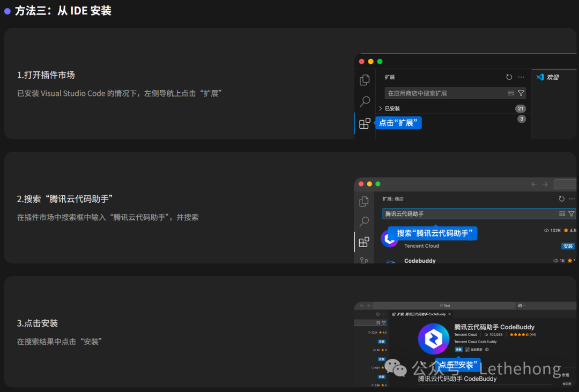Click the filter funnel in 在应用商店中搜索扩展 box

[x=521, y=93]
